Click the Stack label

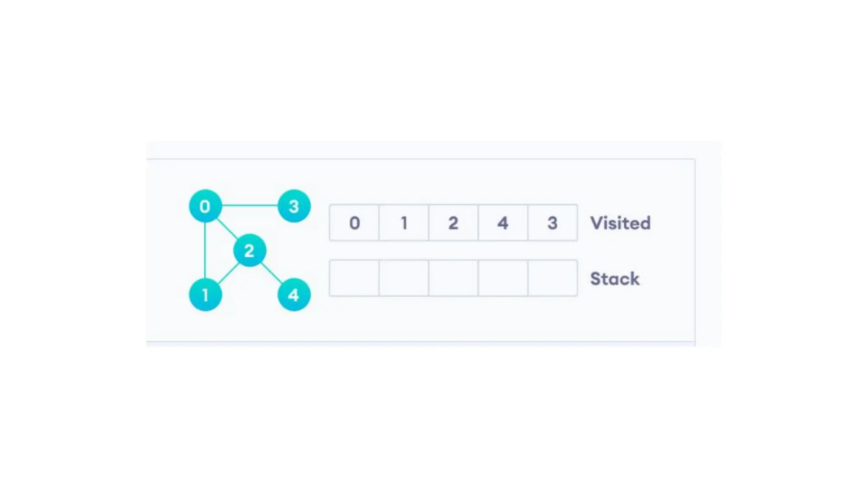[x=615, y=279]
